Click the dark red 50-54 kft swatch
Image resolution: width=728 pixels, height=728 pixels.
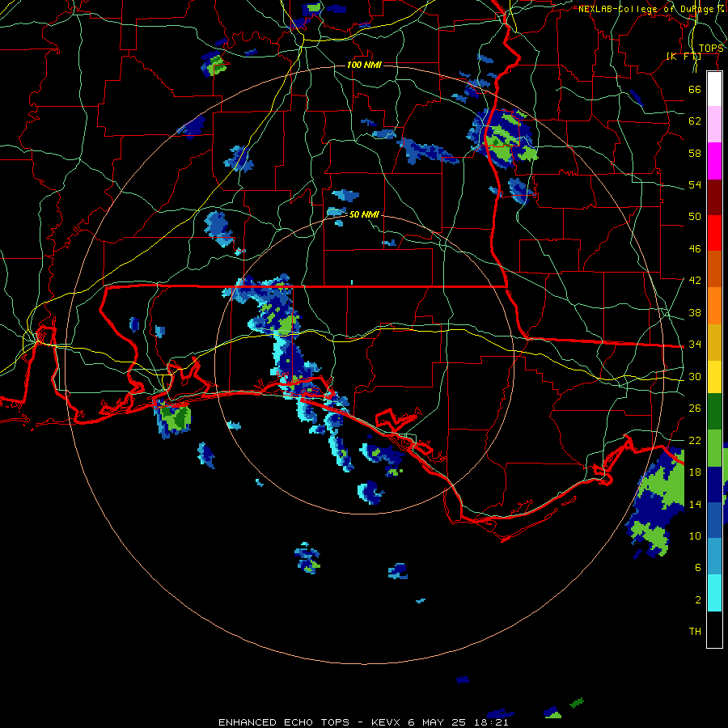(x=714, y=197)
